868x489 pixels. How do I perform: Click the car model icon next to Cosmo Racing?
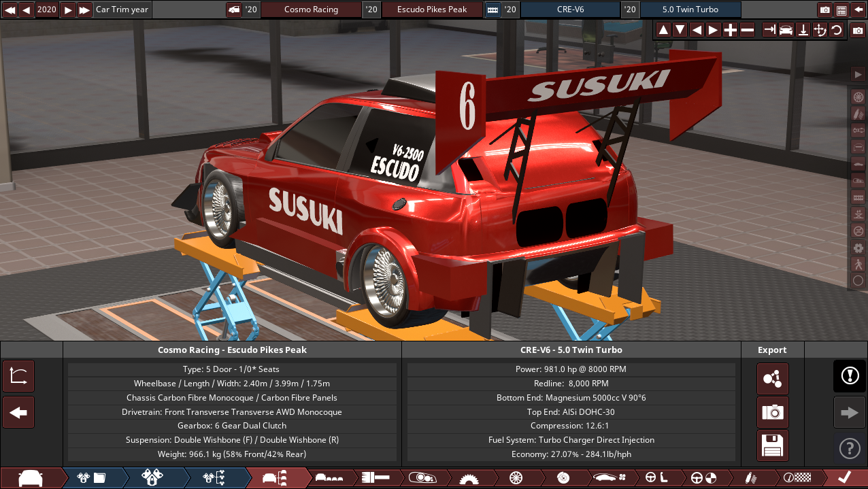click(x=234, y=10)
